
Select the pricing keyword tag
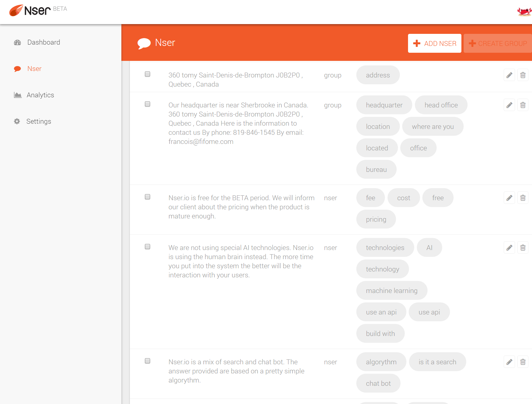pos(376,219)
